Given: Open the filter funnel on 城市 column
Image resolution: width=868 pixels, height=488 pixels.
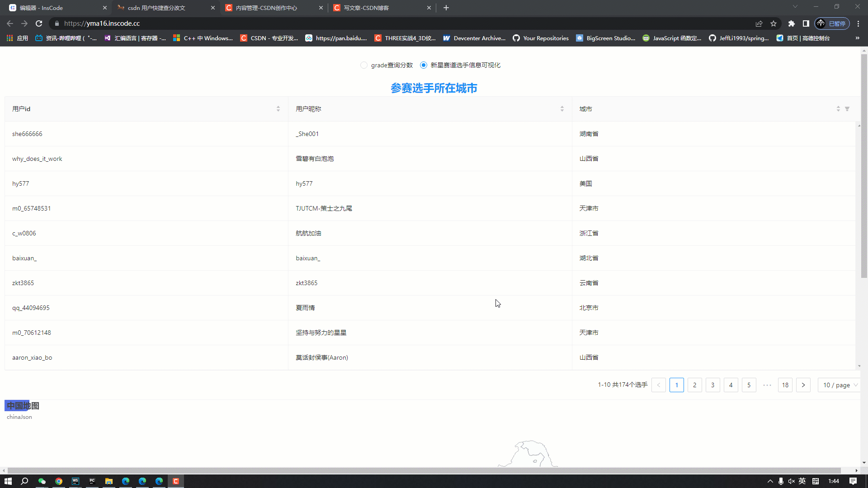Looking at the screenshot, I should [847, 108].
